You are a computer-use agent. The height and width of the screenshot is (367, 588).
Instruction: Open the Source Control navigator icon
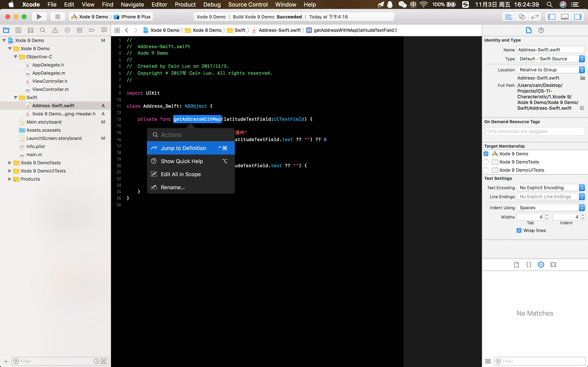coord(18,30)
